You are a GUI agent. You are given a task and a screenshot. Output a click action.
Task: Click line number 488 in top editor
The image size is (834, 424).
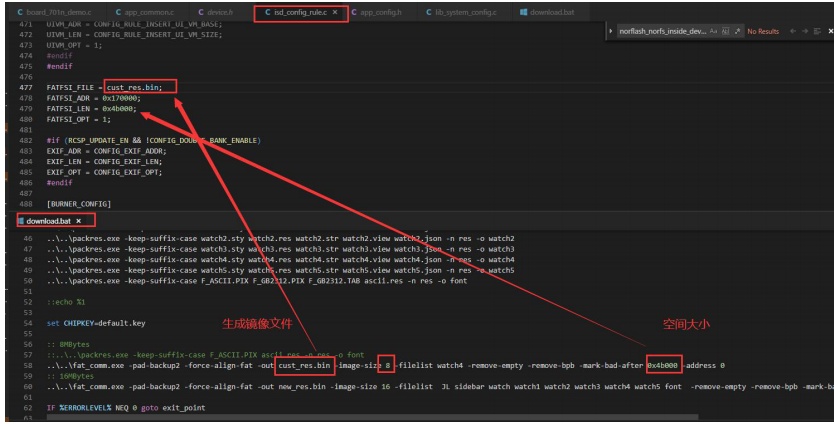26,204
